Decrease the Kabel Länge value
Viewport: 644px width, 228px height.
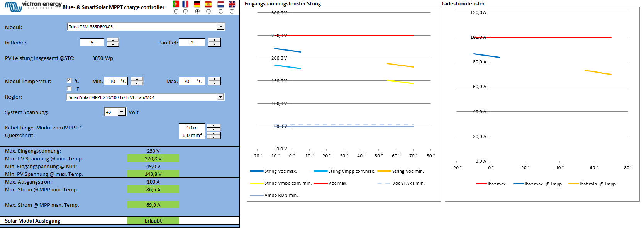tap(214, 129)
